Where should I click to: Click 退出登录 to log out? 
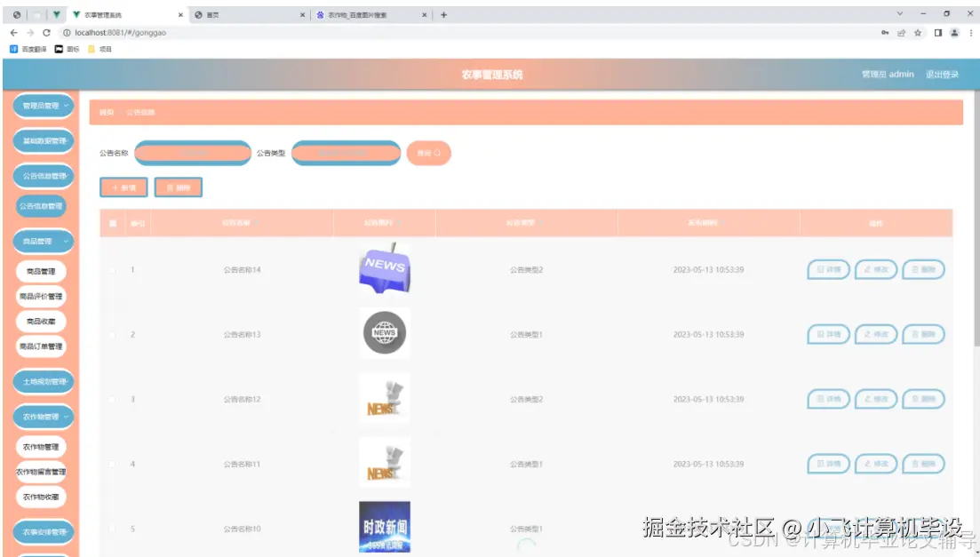pyautogui.click(x=942, y=74)
